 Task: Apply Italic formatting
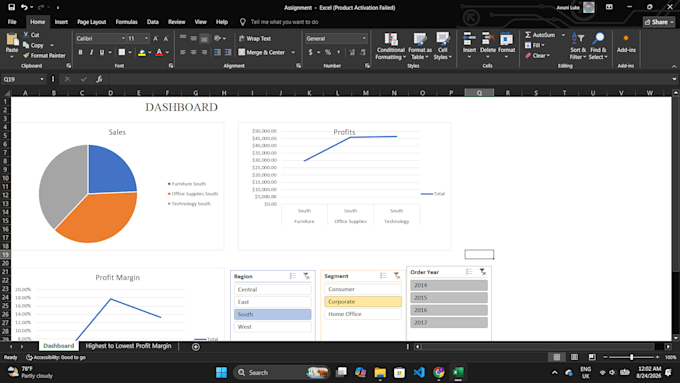click(91, 52)
